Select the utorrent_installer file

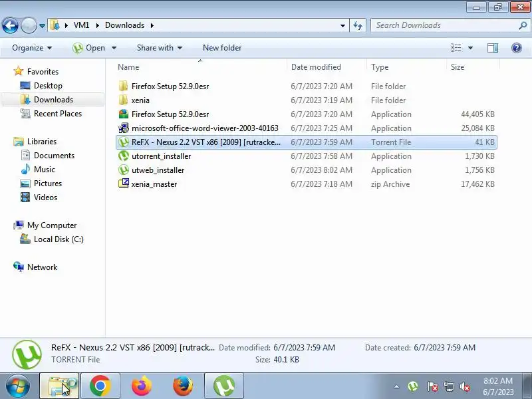tap(306, 156)
